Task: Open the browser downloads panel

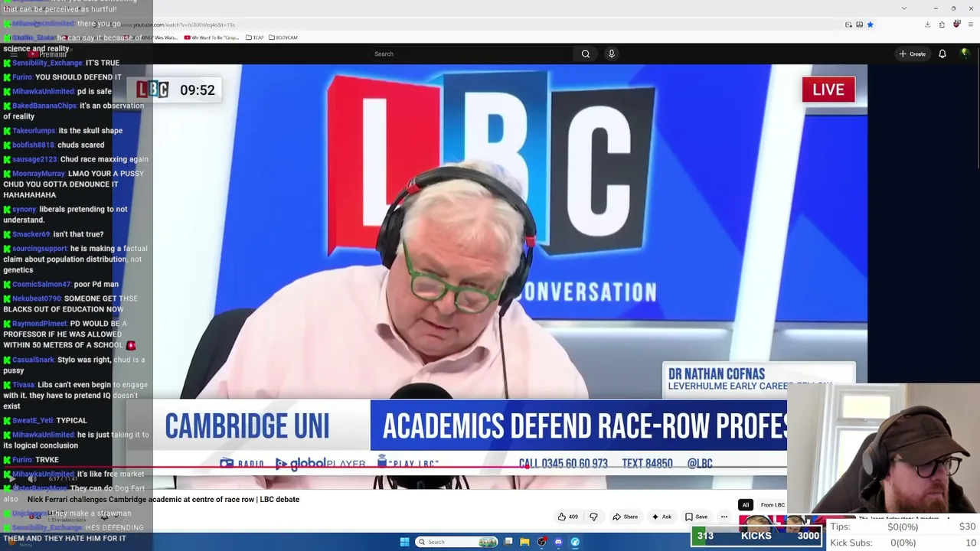Action: click(927, 24)
